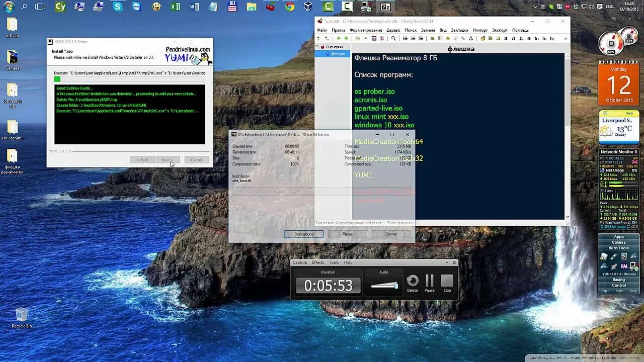
Task: Open the Дерево menu
Action: point(393,30)
